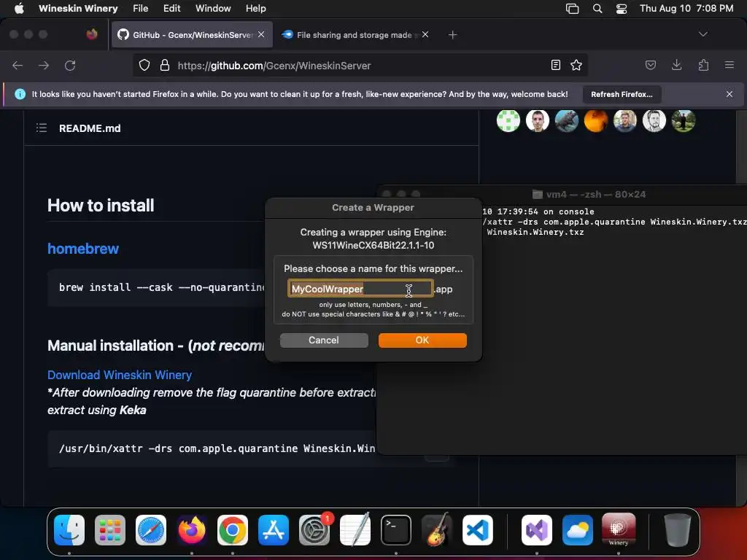The width and height of the screenshot is (747, 560).
Task: Click the orange flame contributor avatar
Action: pos(595,120)
